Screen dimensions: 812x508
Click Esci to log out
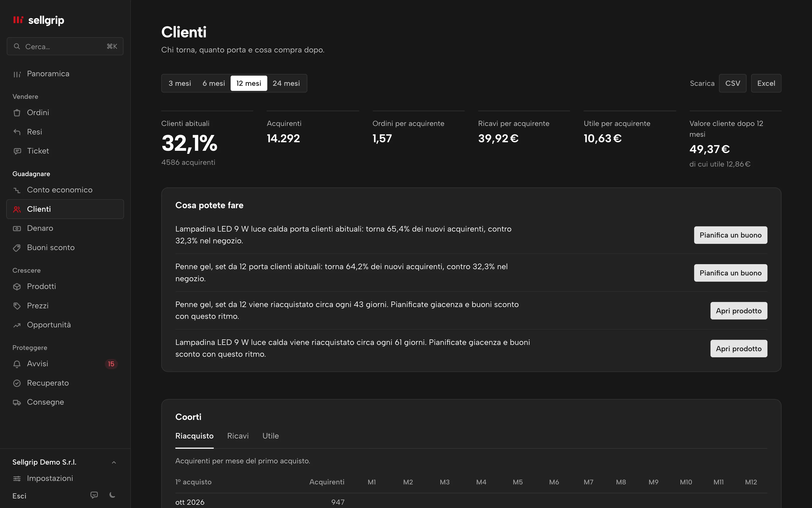[20, 496]
